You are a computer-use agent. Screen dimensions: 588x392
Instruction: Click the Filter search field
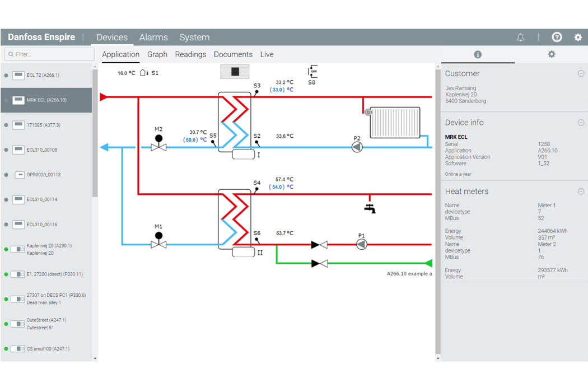[x=49, y=54]
